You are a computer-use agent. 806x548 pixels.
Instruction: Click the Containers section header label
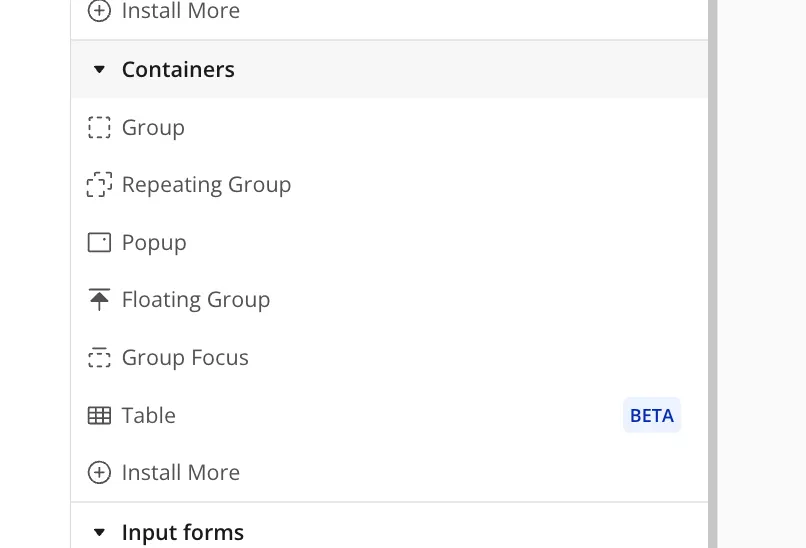pos(178,70)
